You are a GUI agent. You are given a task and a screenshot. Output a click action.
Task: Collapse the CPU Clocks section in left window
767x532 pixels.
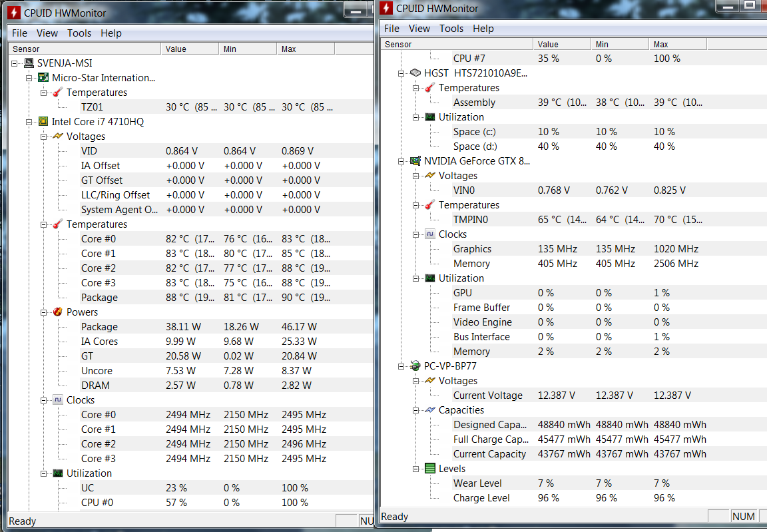click(x=43, y=400)
